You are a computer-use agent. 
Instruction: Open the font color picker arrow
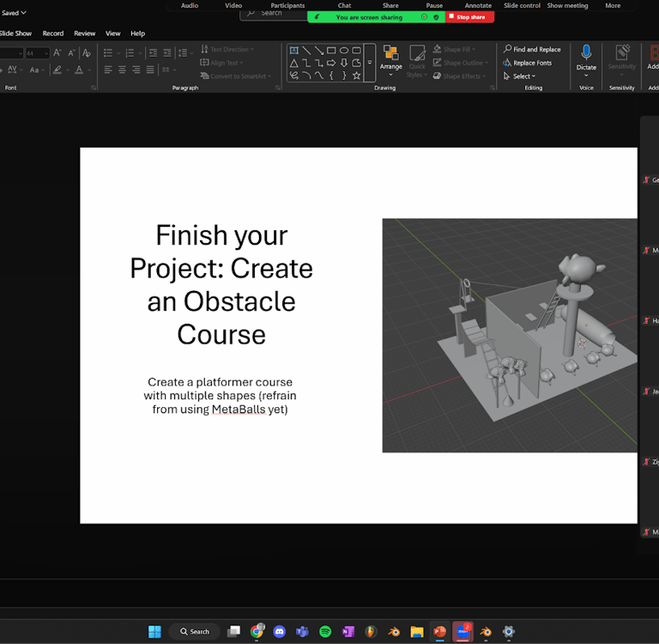pyautogui.click(x=89, y=70)
